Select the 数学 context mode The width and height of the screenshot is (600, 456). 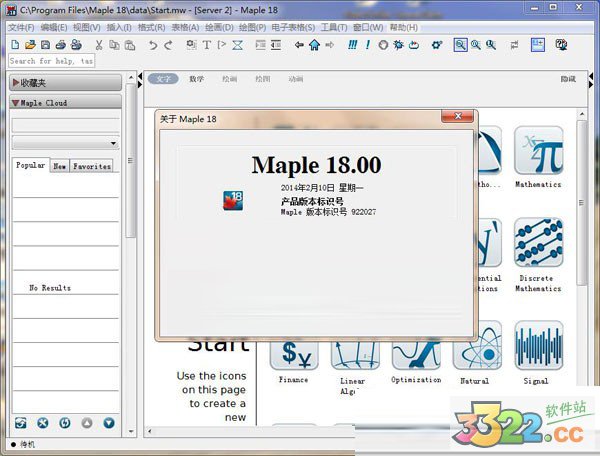pos(196,79)
